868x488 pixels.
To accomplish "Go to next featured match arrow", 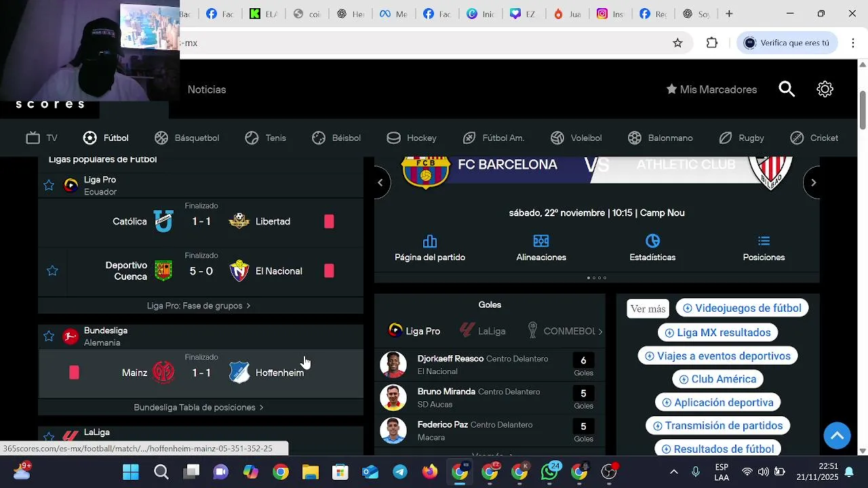I will click(813, 182).
